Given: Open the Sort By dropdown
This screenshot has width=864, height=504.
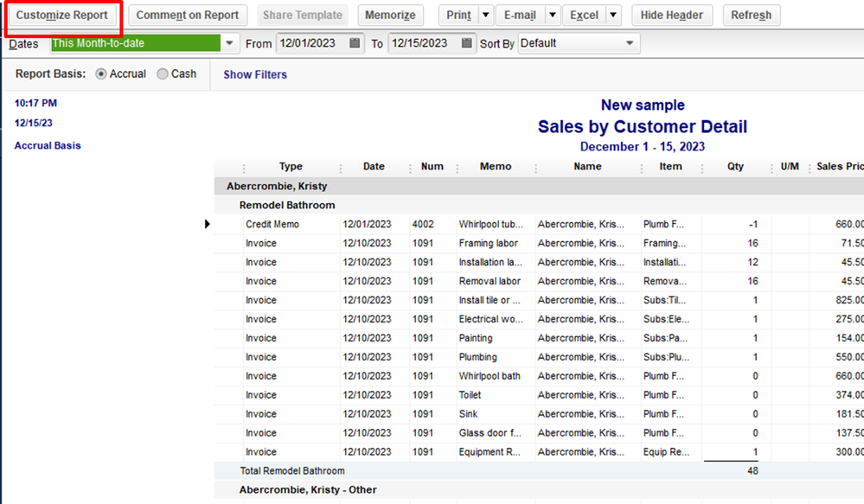Looking at the screenshot, I should point(631,43).
